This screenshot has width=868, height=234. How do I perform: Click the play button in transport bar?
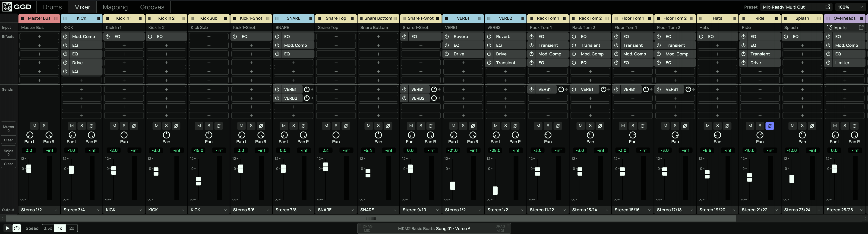pos(7,228)
